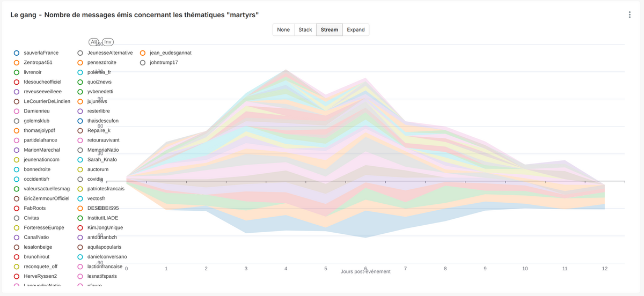Open the chart options kebab menu
This screenshot has width=644, height=296.
point(630,15)
